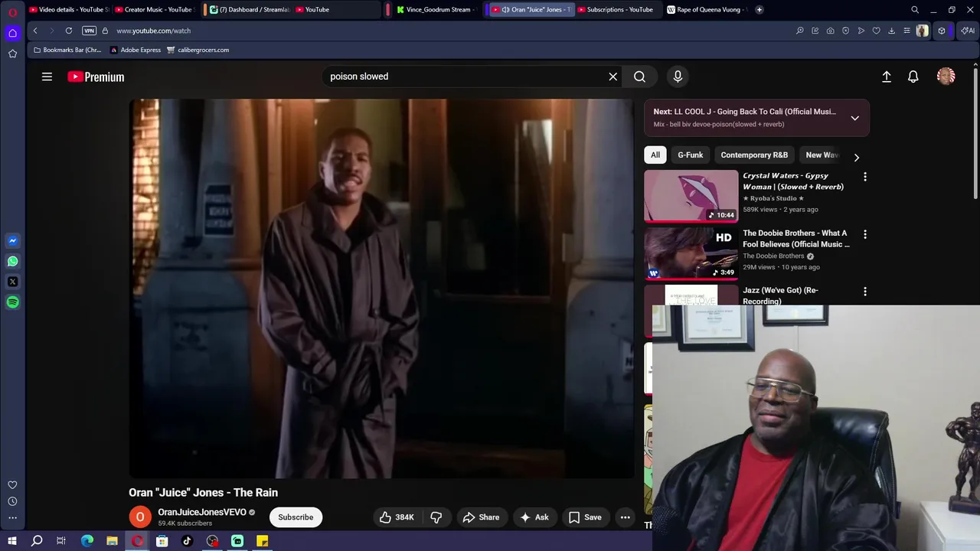Click the Opera menu logo
980x551 pixels.
[12, 12]
